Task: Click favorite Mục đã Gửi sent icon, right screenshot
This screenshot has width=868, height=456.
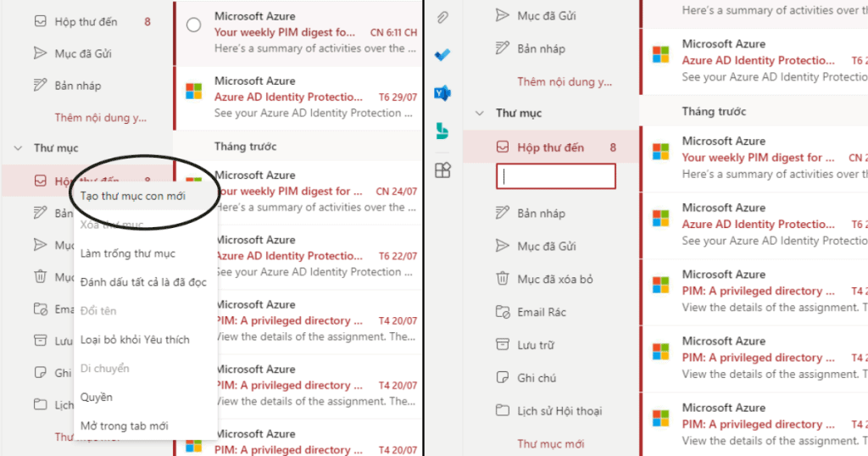Action: tap(502, 15)
